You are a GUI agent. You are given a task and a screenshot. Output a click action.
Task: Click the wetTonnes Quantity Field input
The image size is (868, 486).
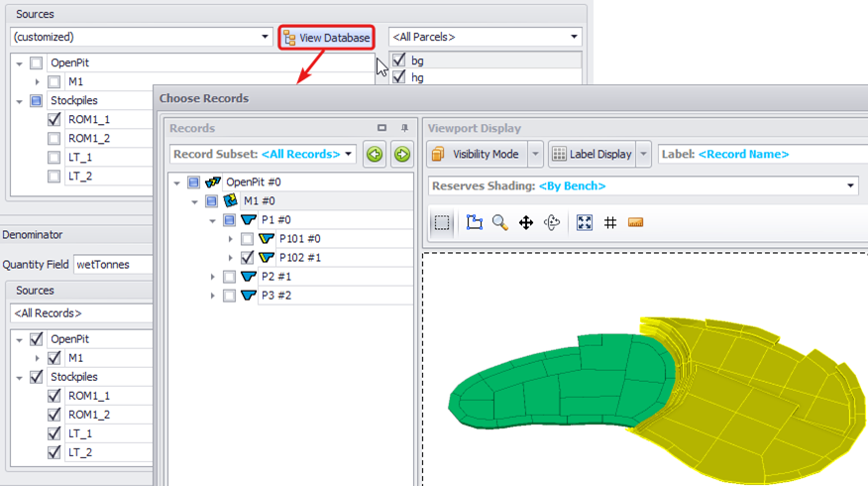click(114, 265)
